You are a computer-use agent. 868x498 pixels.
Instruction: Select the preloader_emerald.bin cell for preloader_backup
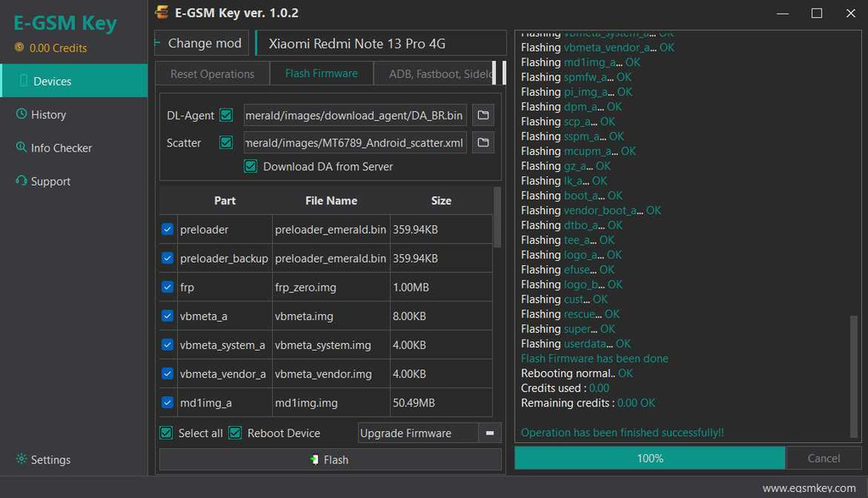tap(331, 258)
